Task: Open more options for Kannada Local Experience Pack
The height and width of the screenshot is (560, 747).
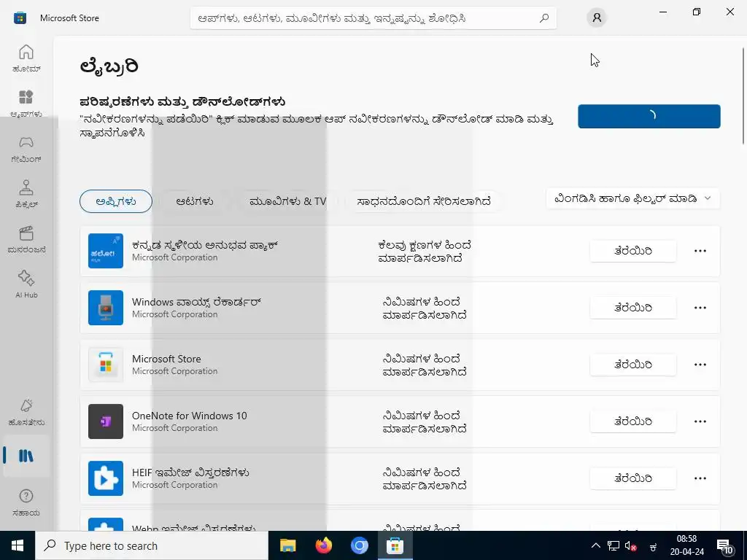Action: (700, 251)
